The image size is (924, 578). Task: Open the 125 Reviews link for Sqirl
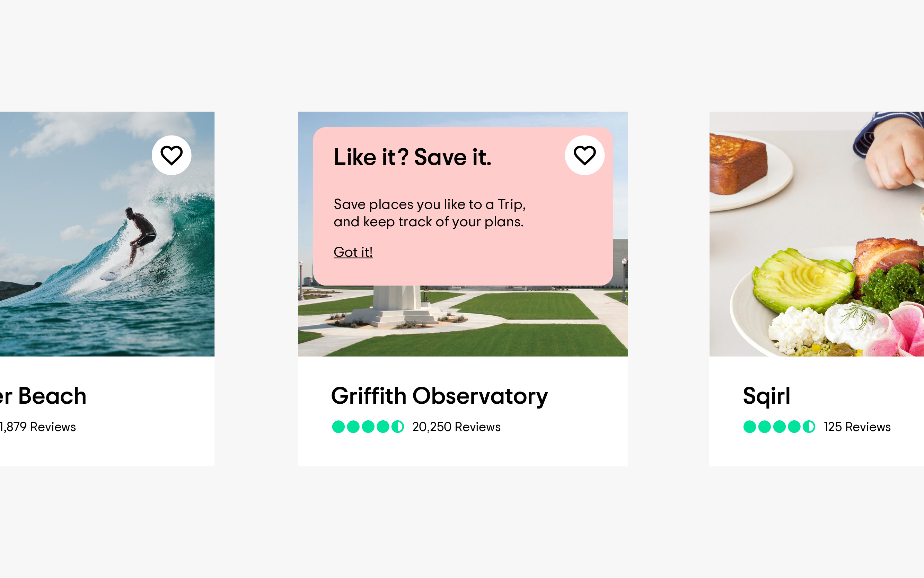coord(857,427)
